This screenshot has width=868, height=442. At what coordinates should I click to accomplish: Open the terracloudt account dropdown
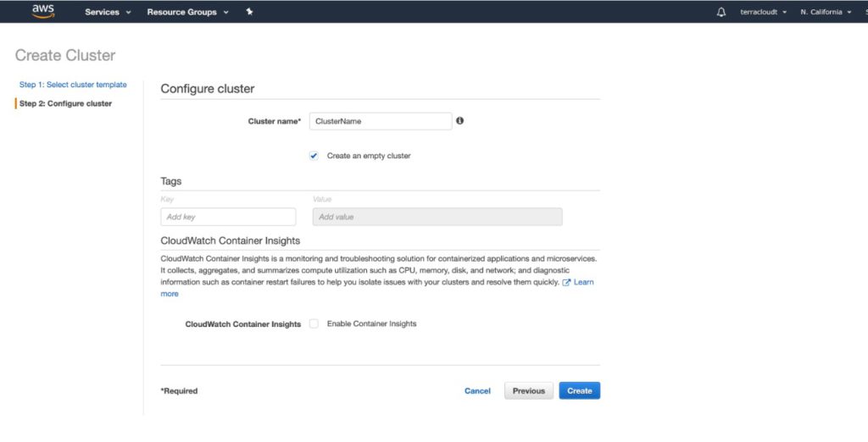tap(763, 12)
